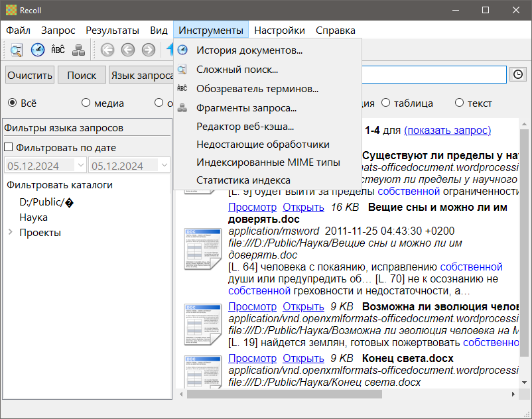Click the horizontal scrollbar thumb of results
This screenshot has height=419, width=532.
click(x=285, y=394)
